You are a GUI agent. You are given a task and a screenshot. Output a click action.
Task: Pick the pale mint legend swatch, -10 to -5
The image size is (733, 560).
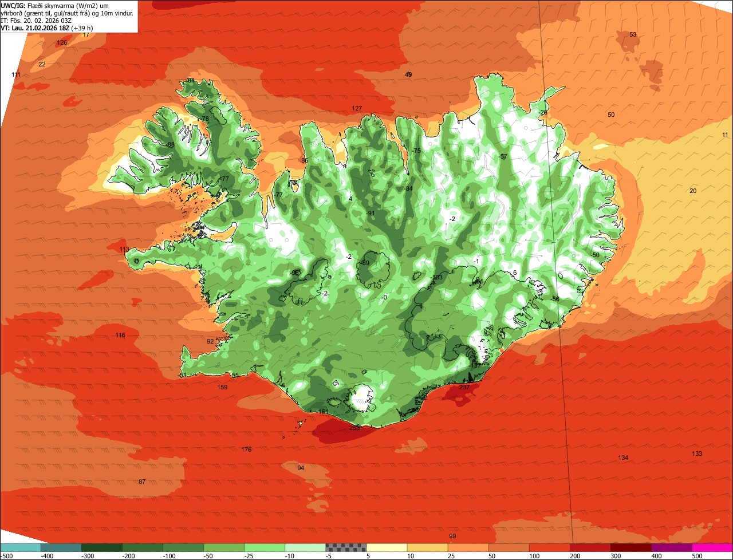[305, 548]
